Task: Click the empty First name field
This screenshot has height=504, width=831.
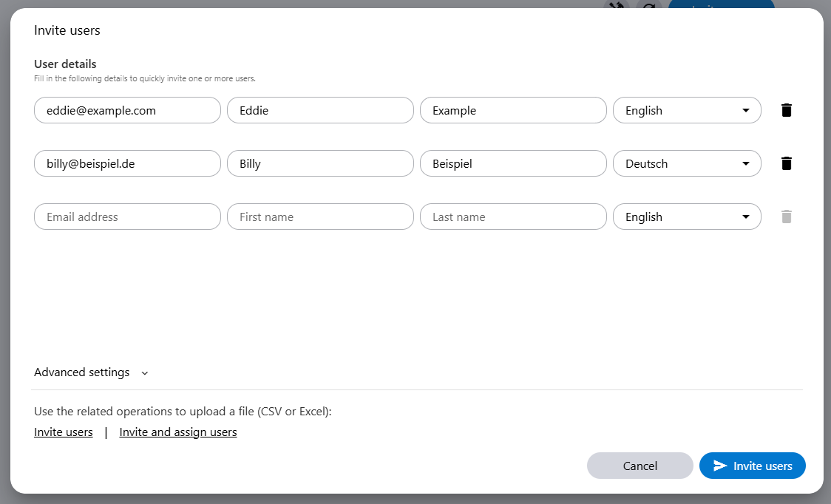Action: click(x=320, y=217)
